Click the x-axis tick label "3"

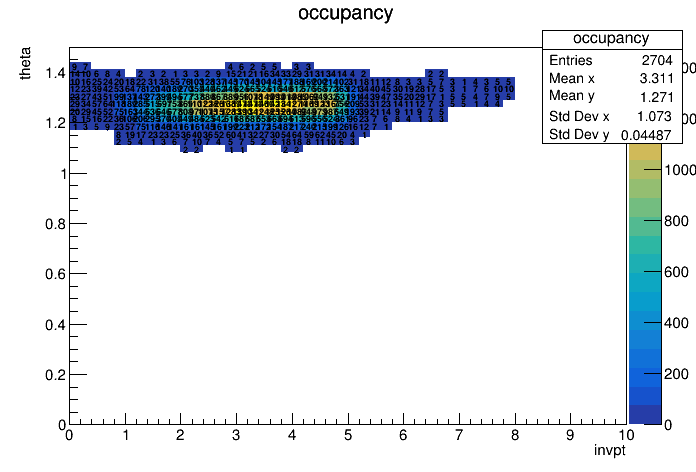pyautogui.click(x=236, y=435)
